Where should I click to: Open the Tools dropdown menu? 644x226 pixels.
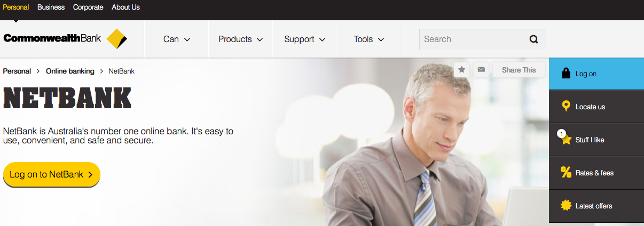368,39
